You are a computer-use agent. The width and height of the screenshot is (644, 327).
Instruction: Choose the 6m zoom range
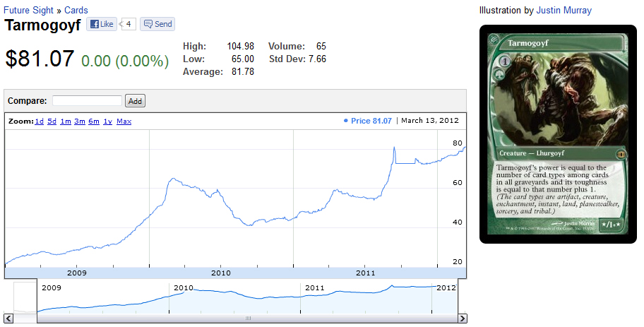tap(94, 121)
